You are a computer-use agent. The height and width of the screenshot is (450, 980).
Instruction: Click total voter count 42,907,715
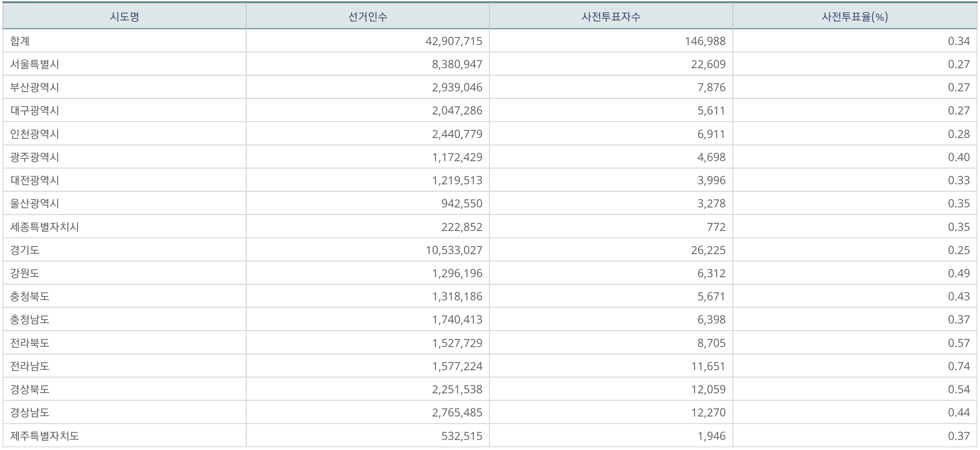454,41
